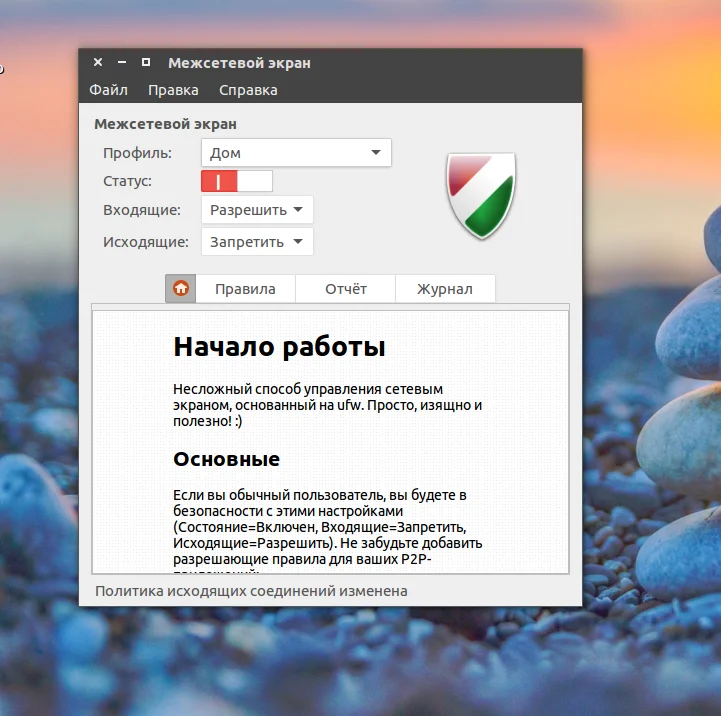Click the Входящие: label
The width and height of the screenshot is (721, 716).
[x=142, y=210]
